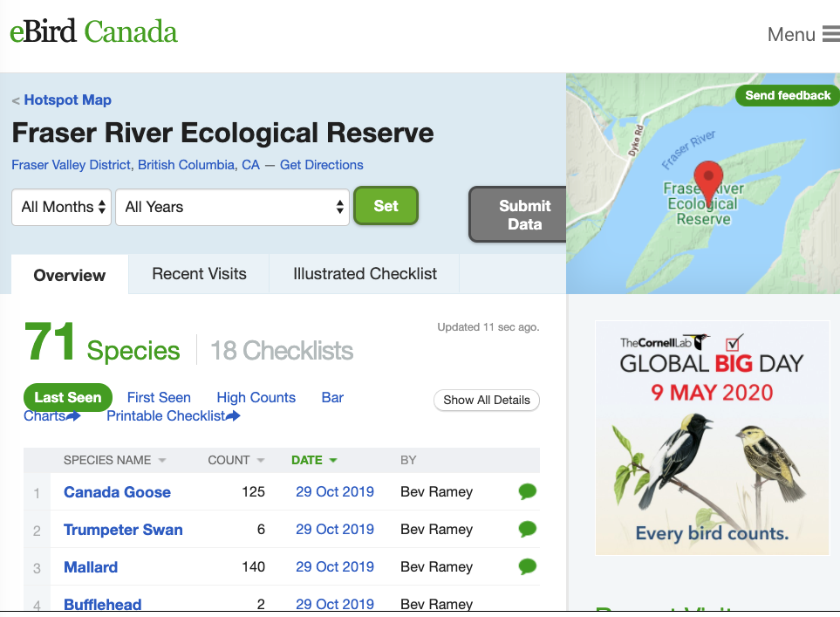Open the All Months dropdown
The height and width of the screenshot is (617, 840).
pyautogui.click(x=61, y=207)
